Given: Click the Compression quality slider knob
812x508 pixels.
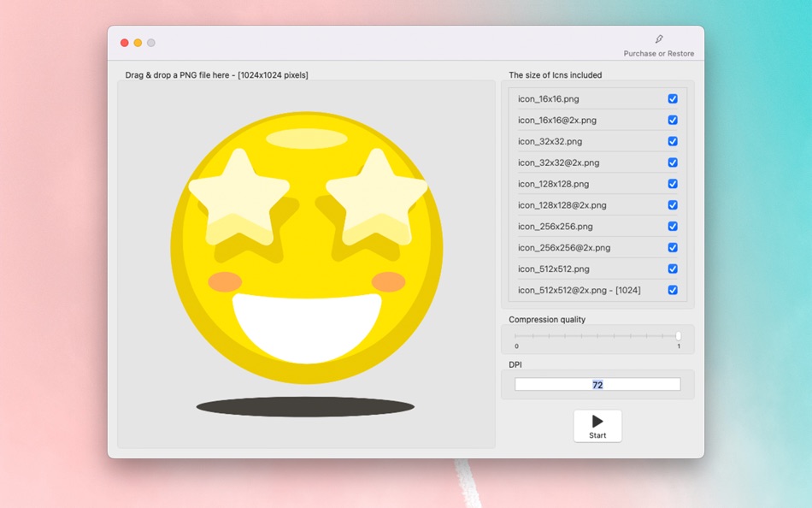Looking at the screenshot, I should 679,336.
